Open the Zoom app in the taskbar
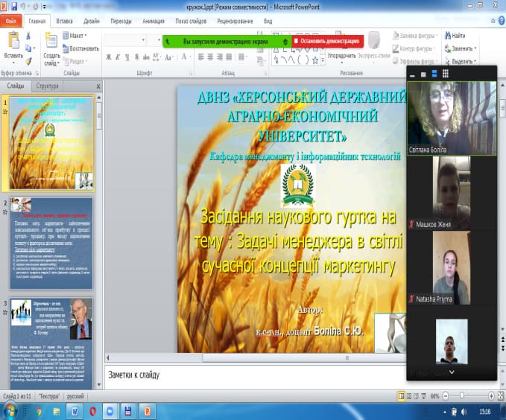 pyautogui.click(x=110, y=411)
